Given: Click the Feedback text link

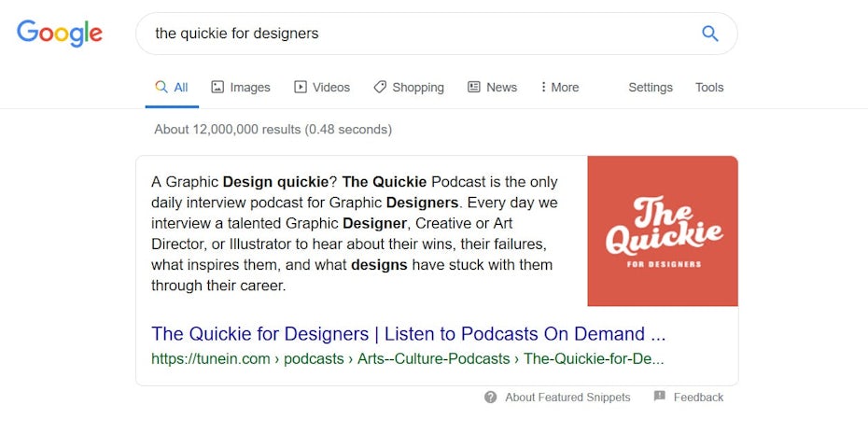Looking at the screenshot, I should 698,398.
